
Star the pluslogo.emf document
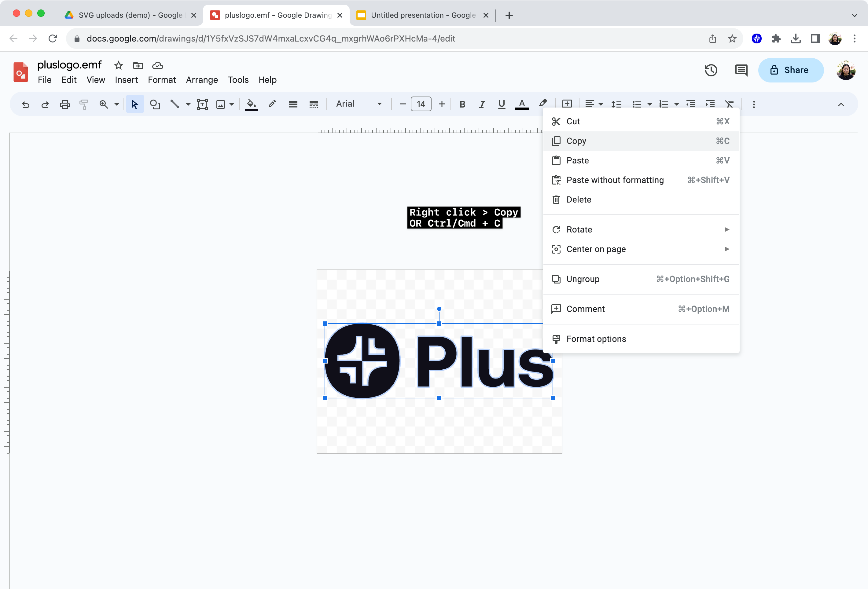118,66
